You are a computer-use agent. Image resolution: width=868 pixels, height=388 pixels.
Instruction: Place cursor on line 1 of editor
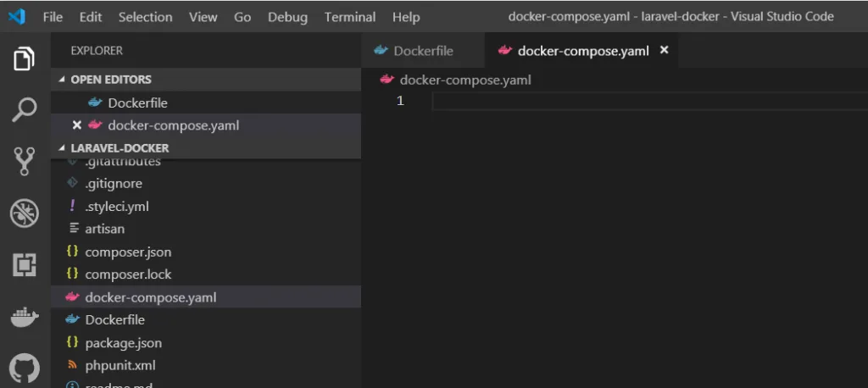click(649, 101)
